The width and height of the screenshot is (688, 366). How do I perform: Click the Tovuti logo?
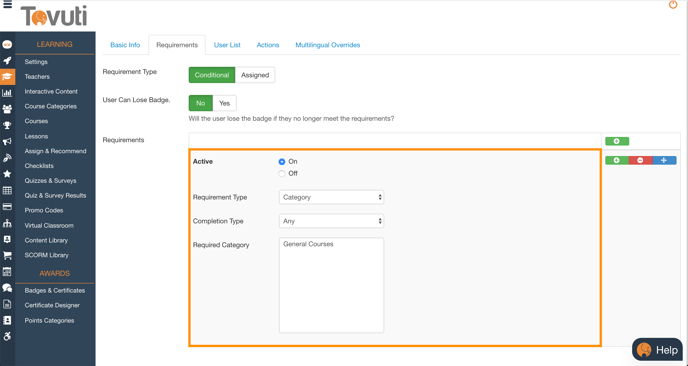point(54,16)
